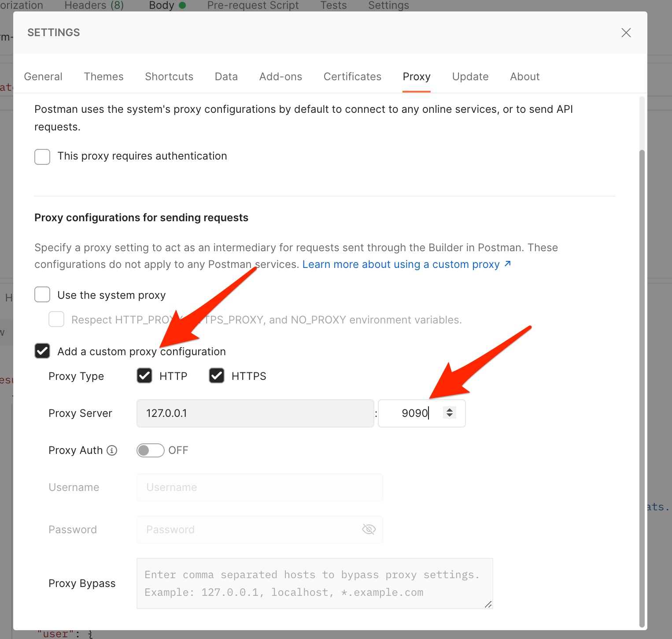Open Pre-request Script tab in background
Image resolution: width=672 pixels, height=639 pixels.
pyautogui.click(x=253, y=5)
